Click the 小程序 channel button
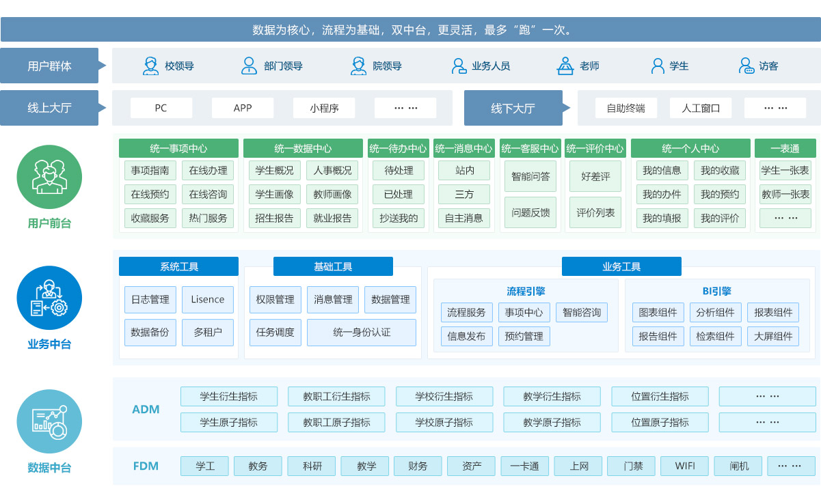Image resolution: width=821 pixels, height=504 pixels. [324, 108]
